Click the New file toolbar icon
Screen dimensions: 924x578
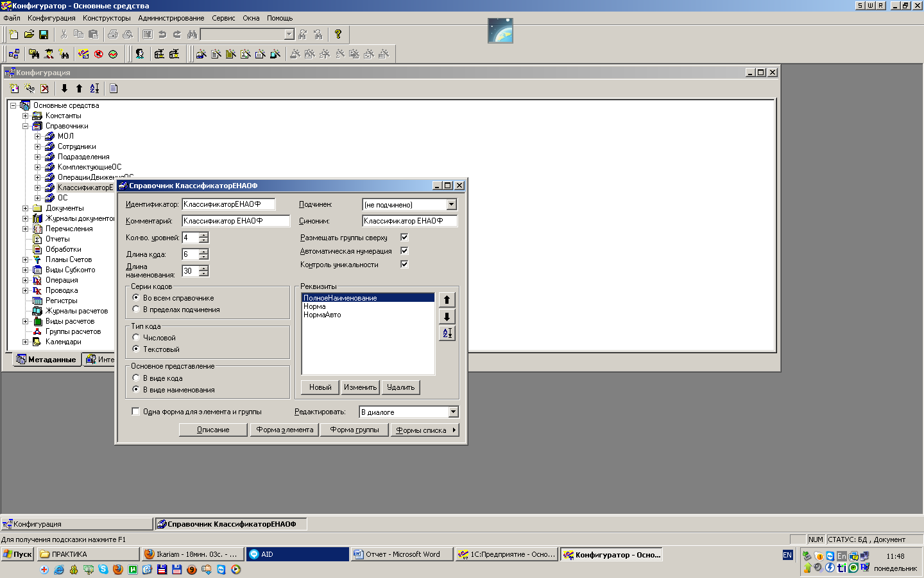coord(13,34)
